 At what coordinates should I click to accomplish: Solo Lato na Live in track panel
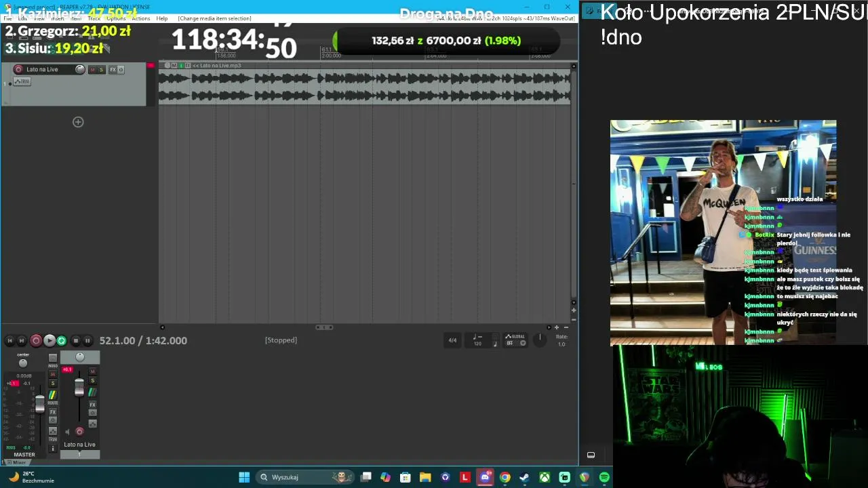click(101, 70)
